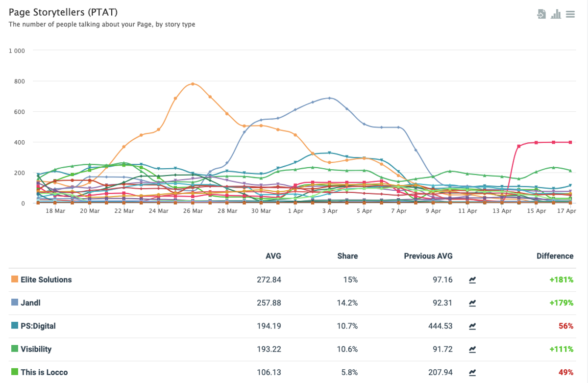
Task: Click trend chart icon for Elite Solutions
Action: click(472, 280)
